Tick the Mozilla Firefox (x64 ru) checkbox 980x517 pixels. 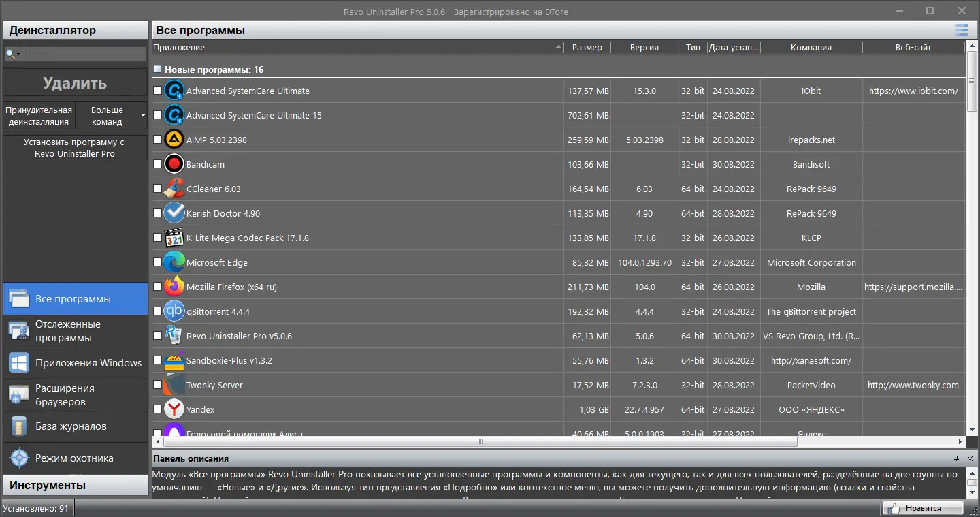coord(158,286)
